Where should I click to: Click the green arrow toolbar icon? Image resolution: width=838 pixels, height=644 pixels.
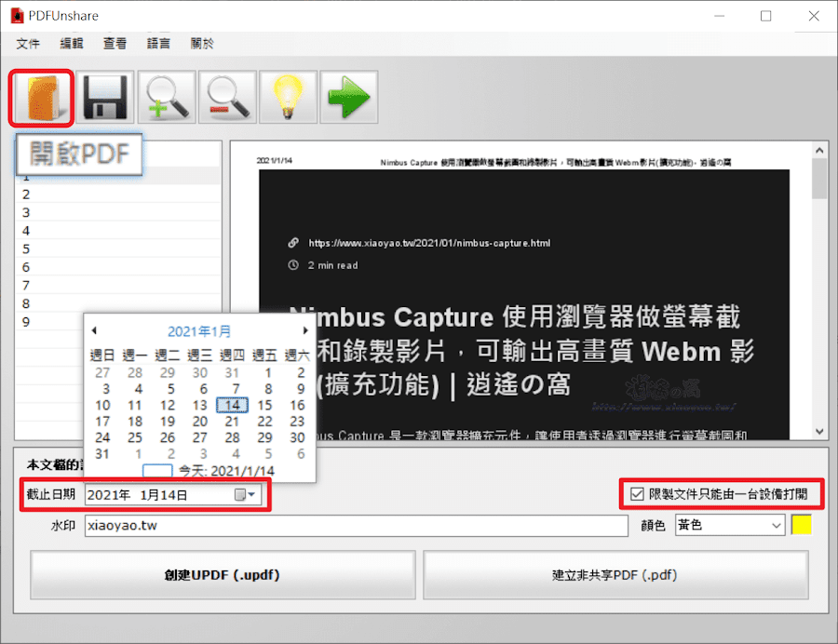pyautogui.click(x=348, y=97)
